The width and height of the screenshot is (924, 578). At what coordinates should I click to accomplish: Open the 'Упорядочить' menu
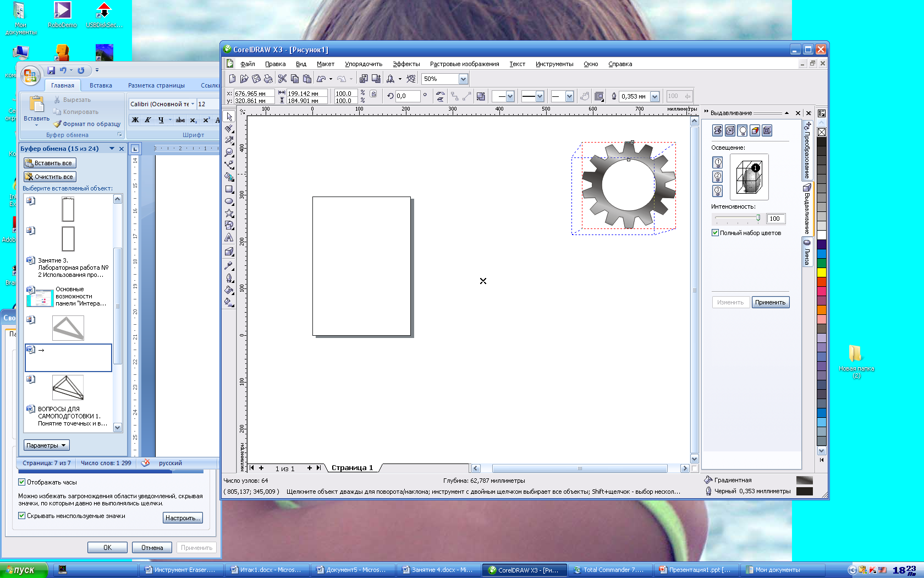[363, 64]
